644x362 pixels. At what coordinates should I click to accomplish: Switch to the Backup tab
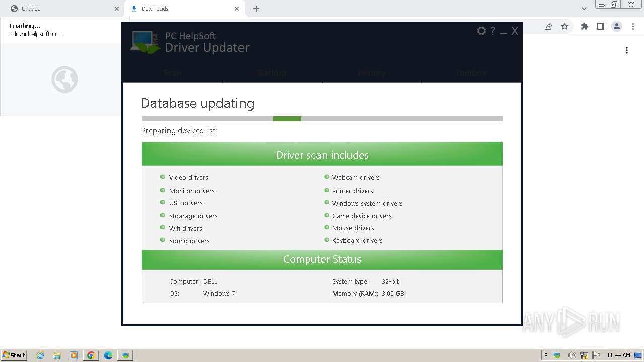[272, 73]
